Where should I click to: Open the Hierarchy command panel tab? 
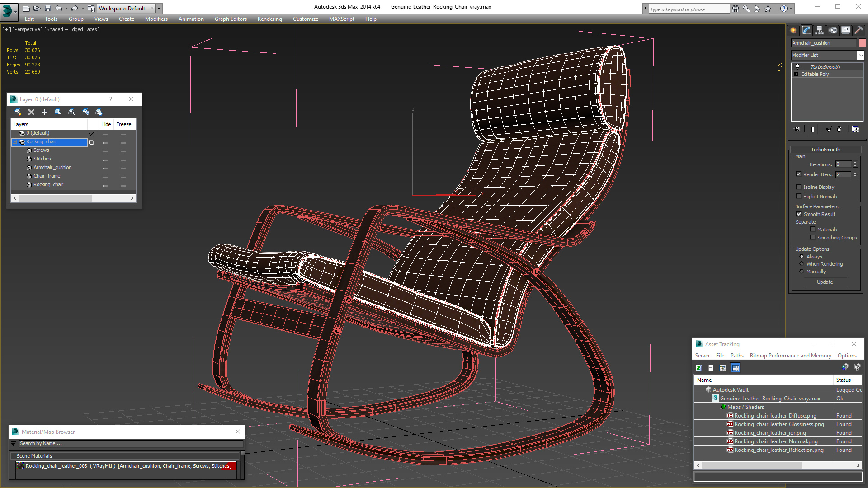point(819,30)
